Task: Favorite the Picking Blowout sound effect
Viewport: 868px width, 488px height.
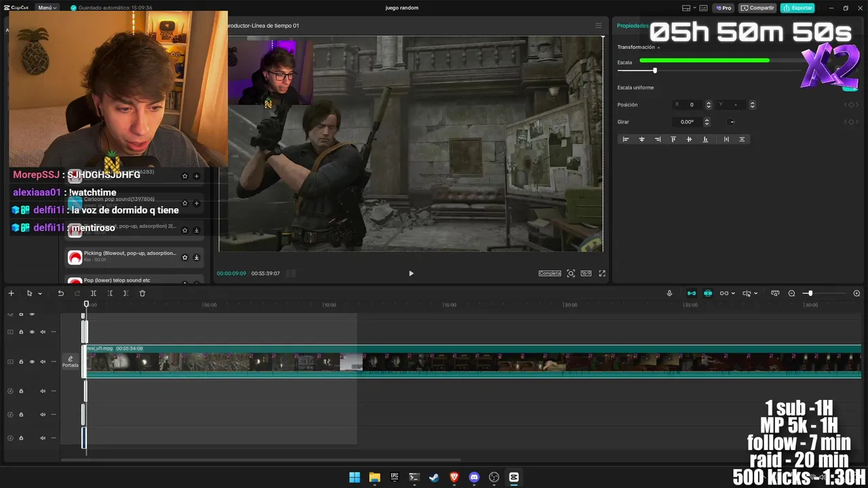Action: (184, 257)
